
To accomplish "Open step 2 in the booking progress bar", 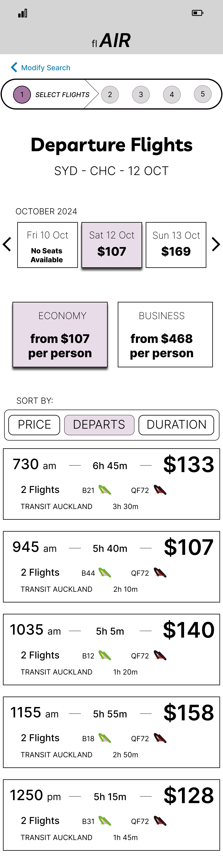I will click(x=110, y=94).
